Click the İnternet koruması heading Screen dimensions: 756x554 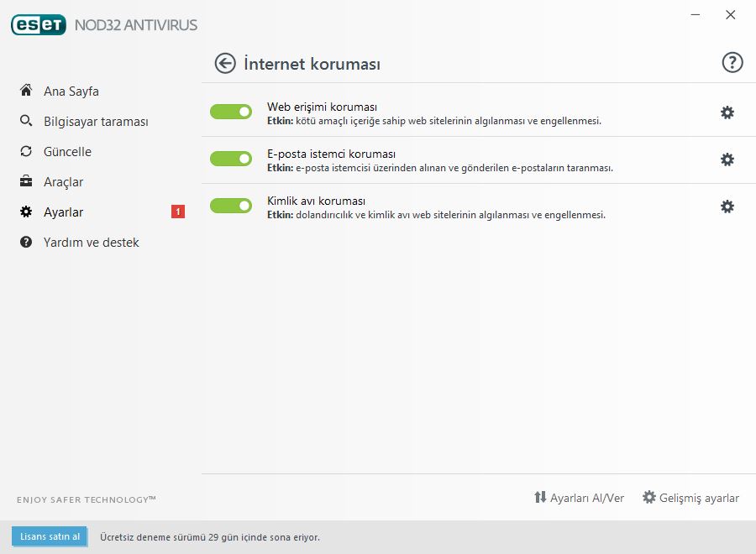pos(312,64)
